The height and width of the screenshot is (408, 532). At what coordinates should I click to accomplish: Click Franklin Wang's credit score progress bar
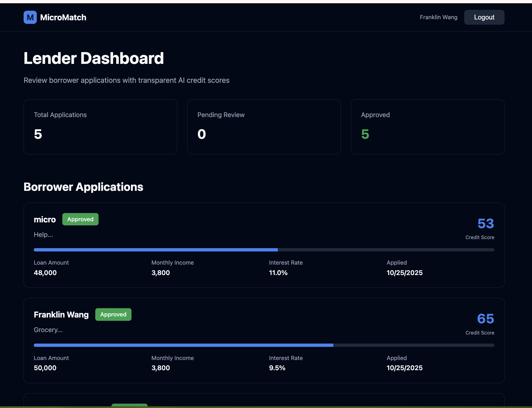264,345
